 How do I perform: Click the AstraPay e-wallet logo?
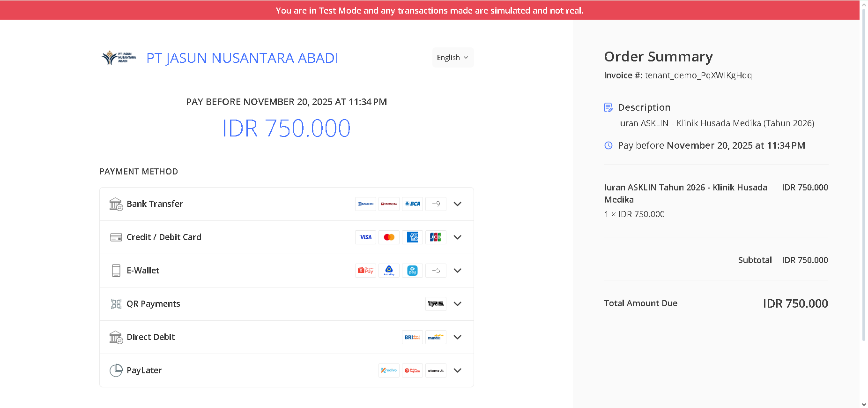point(389,271)
